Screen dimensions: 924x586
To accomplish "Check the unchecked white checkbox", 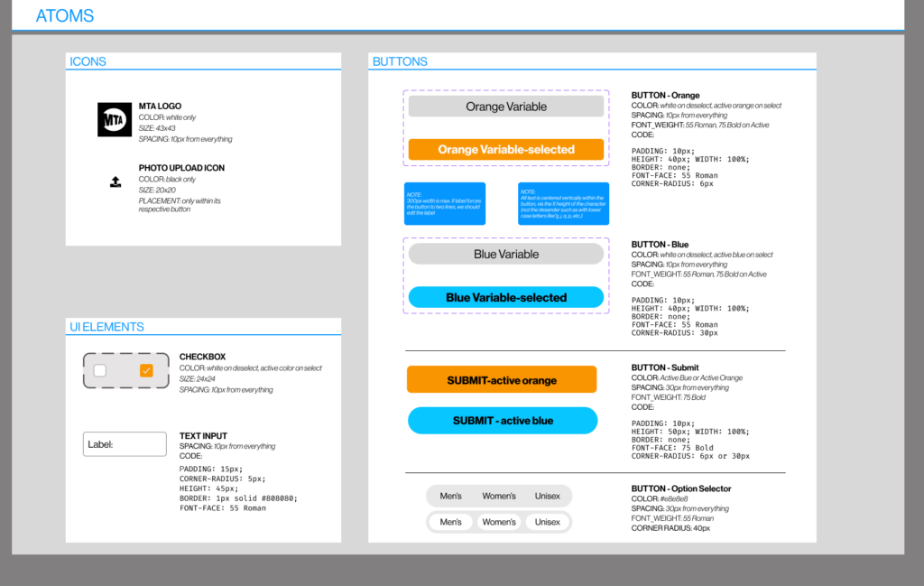I will (x=100, y=370).
